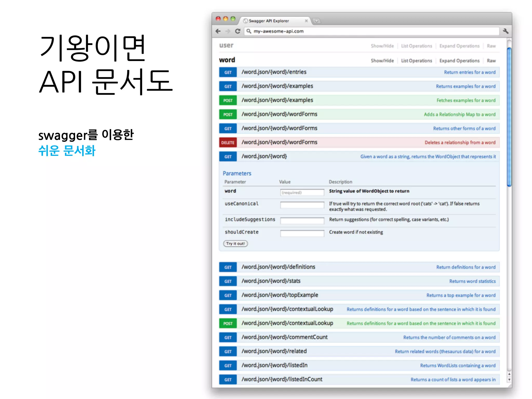The height and width of the screenshot is (399, 532).
Task: Expand GET /word.json/{word}/examples operation
Action: 359,86
